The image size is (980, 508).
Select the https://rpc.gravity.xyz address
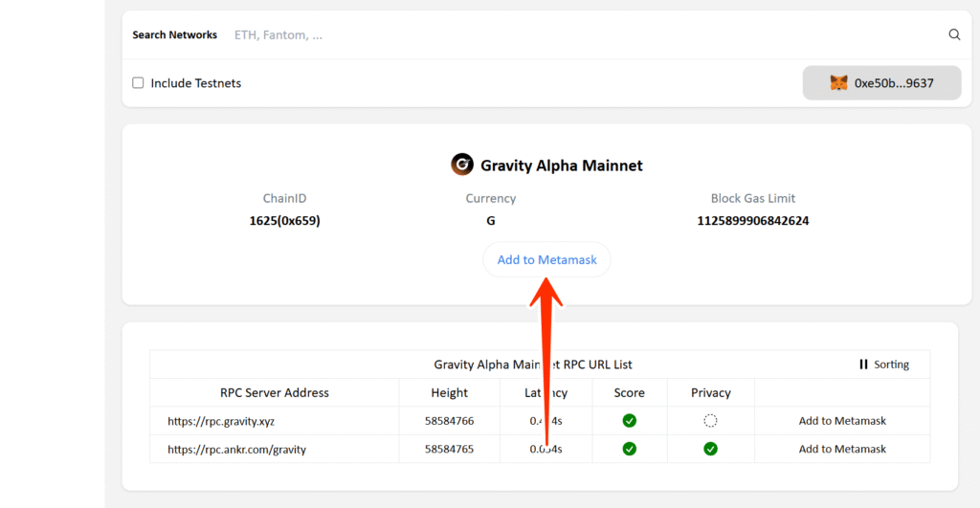[x=221, y=421]
